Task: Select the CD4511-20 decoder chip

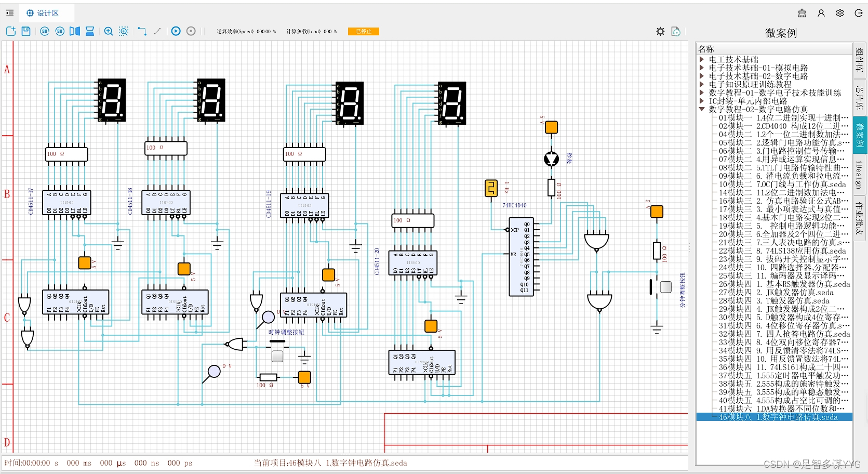Action: click(413, 263)
